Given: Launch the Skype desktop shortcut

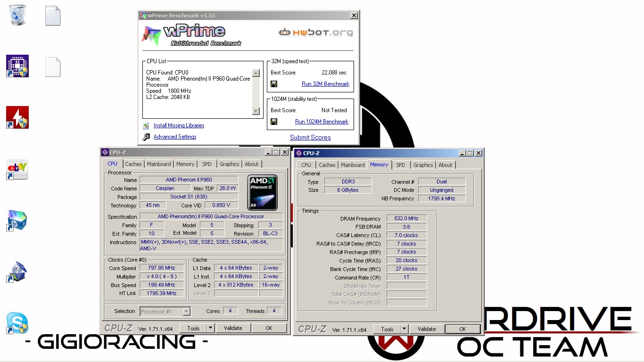Looking at the screenshot, I should [17, 323].
